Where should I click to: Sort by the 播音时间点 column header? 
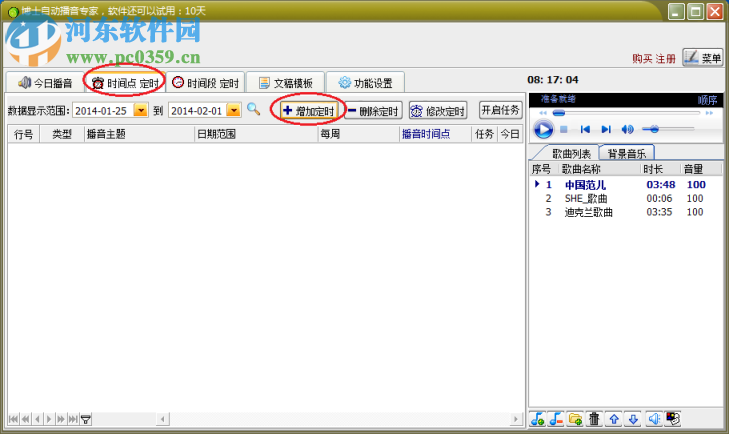pyautogui.click(x=435, y=134)
